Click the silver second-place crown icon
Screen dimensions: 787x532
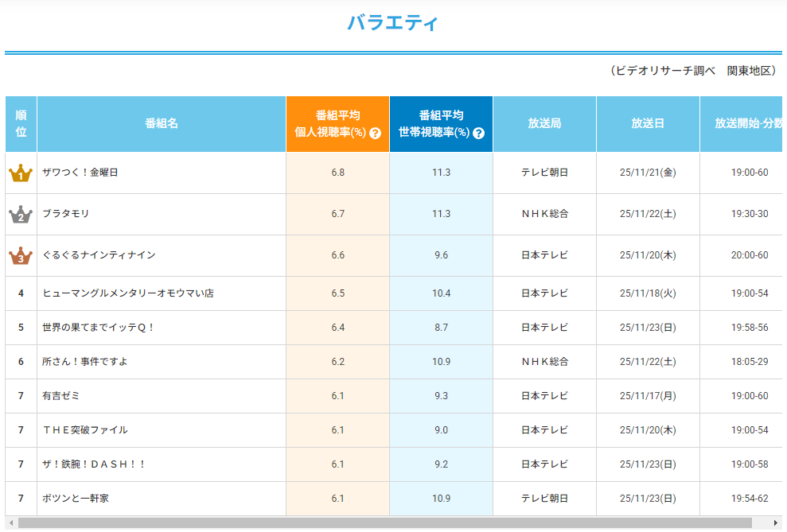click(21, 215)
